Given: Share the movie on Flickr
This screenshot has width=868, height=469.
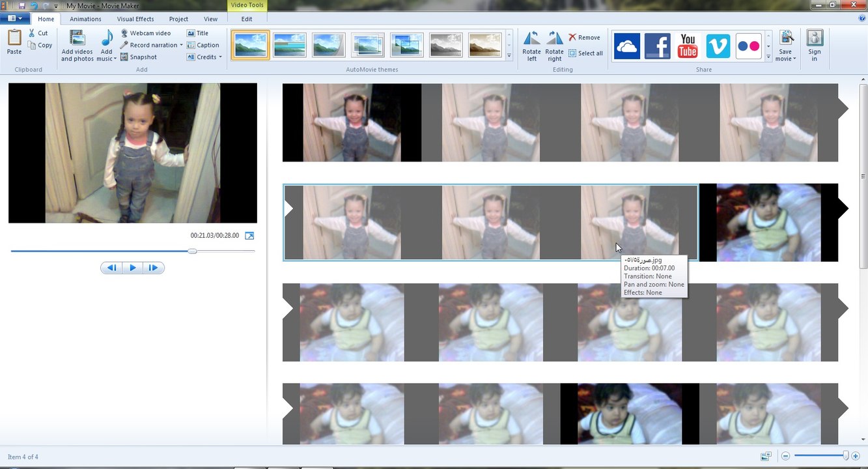Looking at the screenshot, I should (x=749, y=46).
